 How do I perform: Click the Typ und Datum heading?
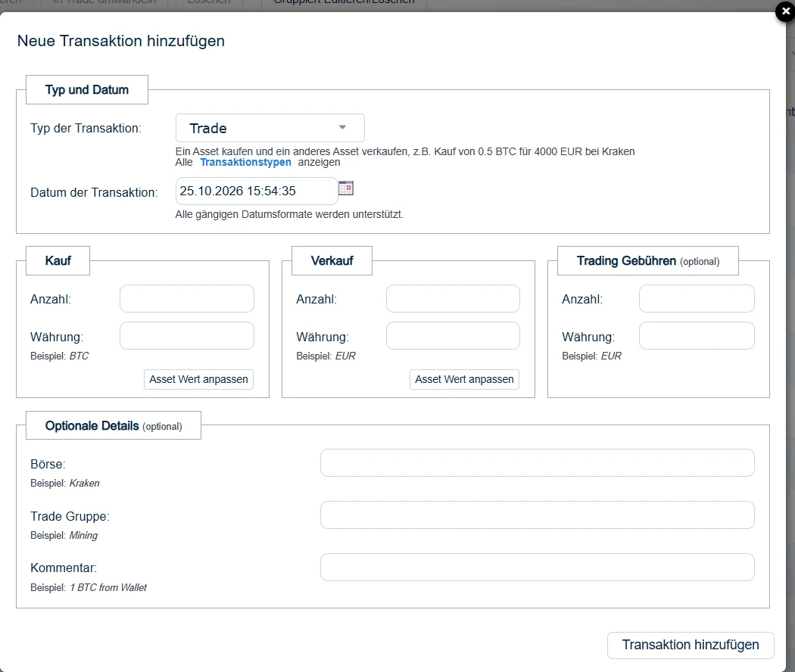87,90
